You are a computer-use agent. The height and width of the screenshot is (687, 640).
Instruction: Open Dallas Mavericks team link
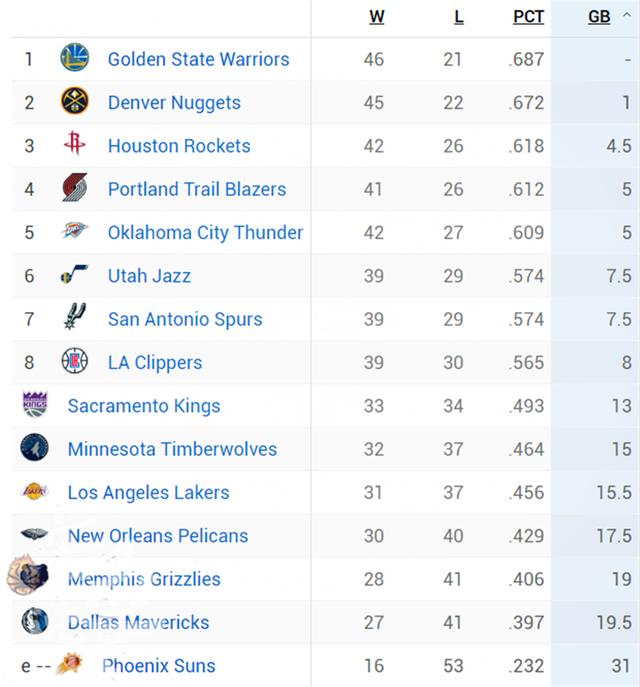click(138, 623)
